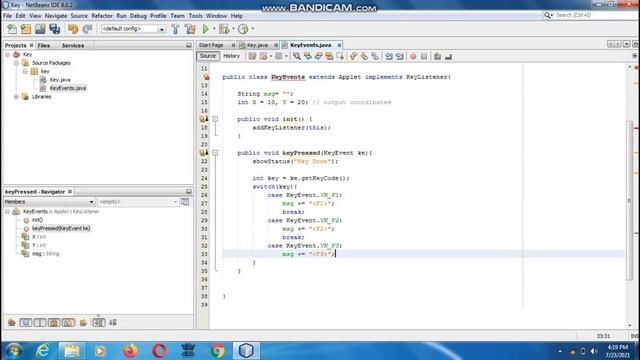Image resolution: width=640 pixels, height=360 pixels.
Task: Click the Build Project hammer icon
Action: pyautogui.click(x=175, y=29)
